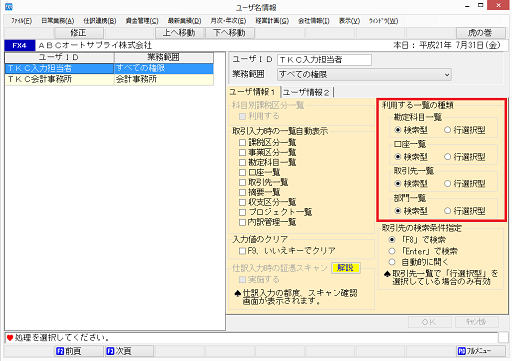
Task: Click the FX4 product badge
Action: point(20,45)
